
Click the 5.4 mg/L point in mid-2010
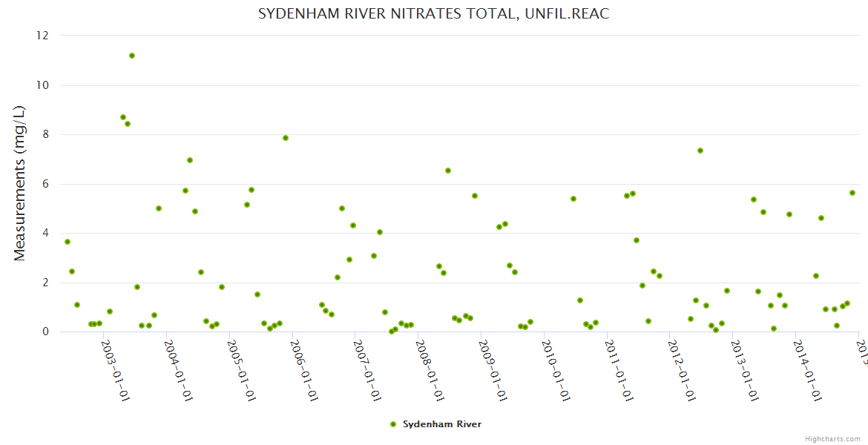click(573, 199)
